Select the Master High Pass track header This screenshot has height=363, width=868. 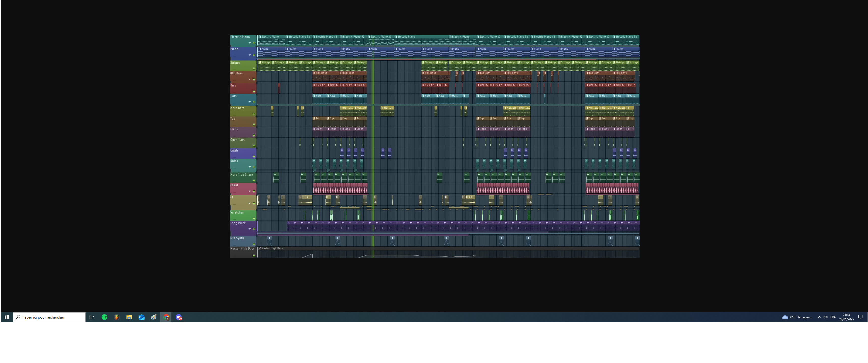pos(243,252)
